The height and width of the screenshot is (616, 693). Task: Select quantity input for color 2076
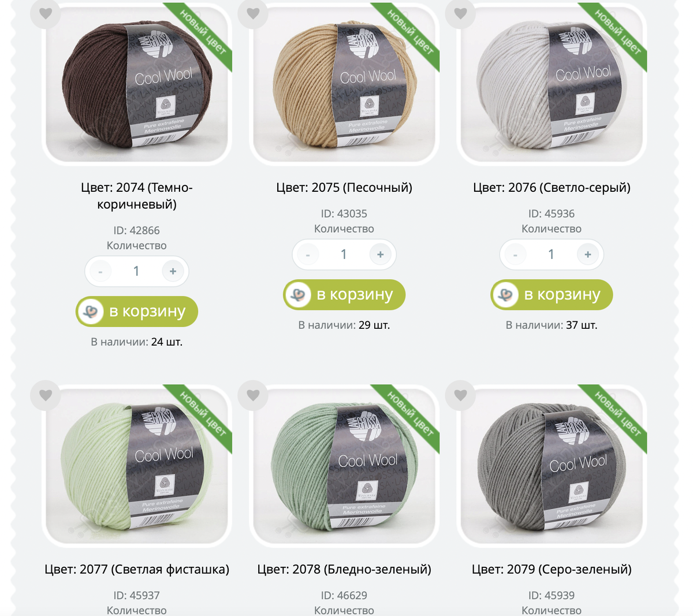(x=551, y=254)
